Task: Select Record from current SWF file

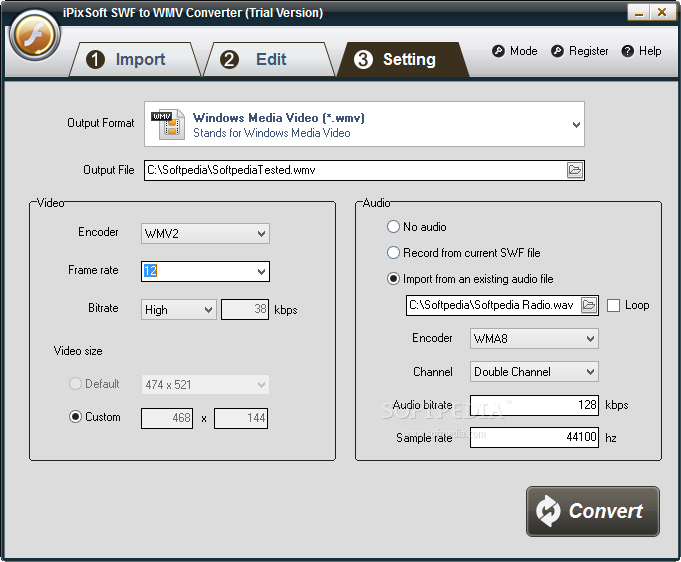Action: tap(393, 253)
